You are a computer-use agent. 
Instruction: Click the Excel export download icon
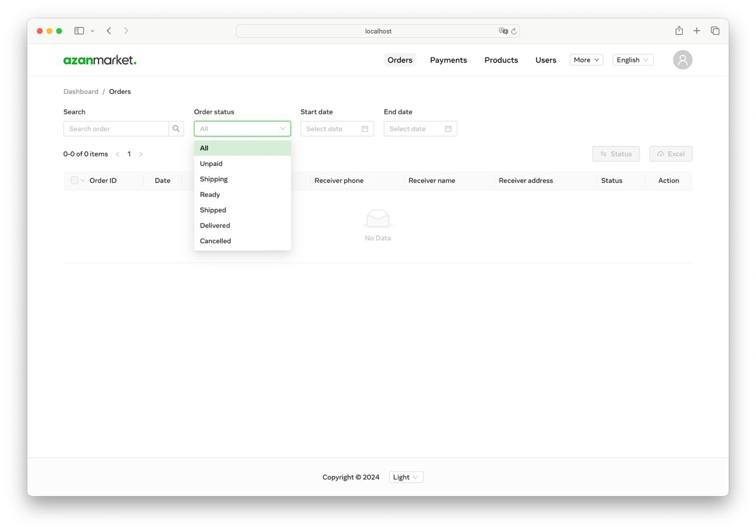coord(661,154)
